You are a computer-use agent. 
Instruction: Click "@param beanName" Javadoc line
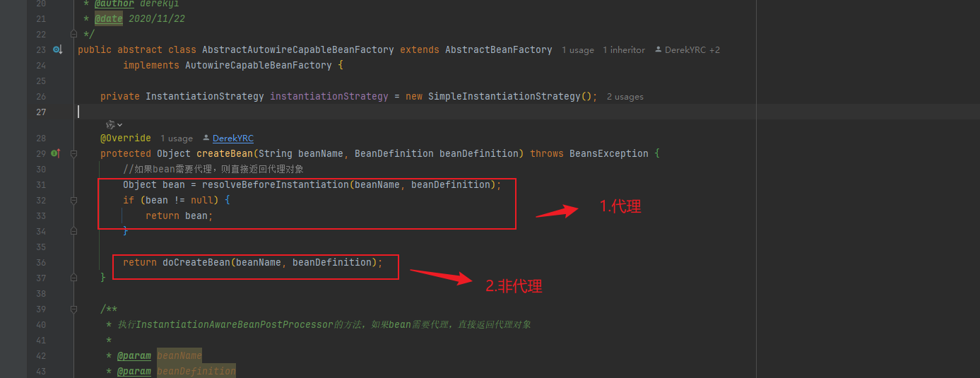(x=160, y=355)
